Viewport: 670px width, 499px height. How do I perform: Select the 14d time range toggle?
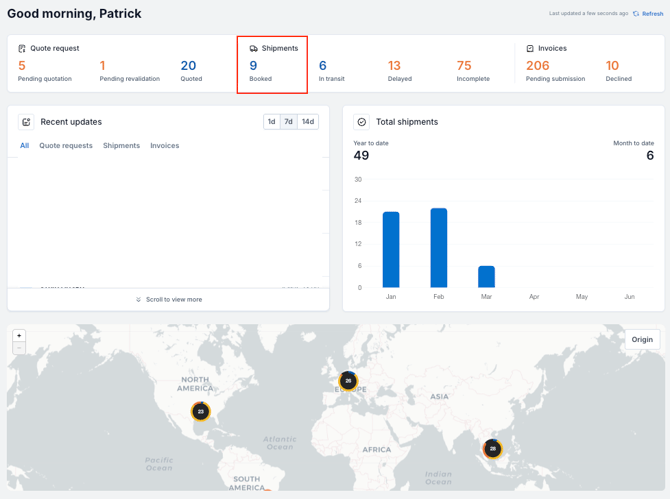coord(308,122)
